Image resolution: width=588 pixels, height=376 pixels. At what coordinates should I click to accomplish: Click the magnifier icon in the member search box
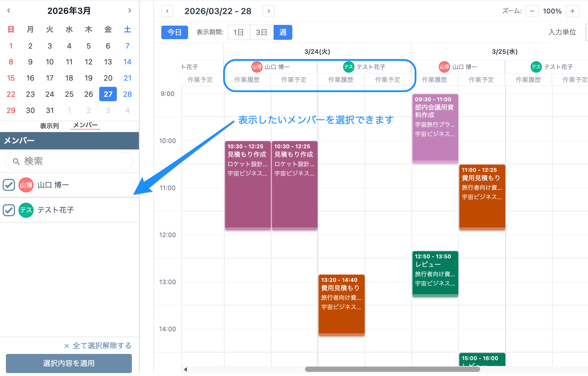coord(16,161)
